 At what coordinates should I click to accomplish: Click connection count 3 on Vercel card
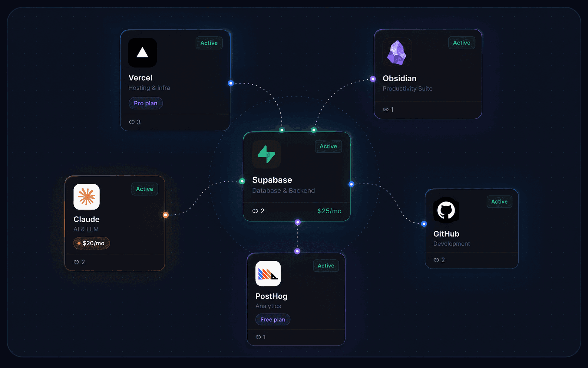tap(139, 122)
